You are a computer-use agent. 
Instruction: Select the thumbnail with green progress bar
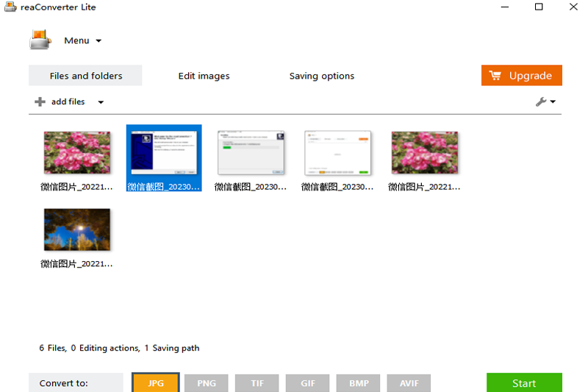click(x=251, y=153)
